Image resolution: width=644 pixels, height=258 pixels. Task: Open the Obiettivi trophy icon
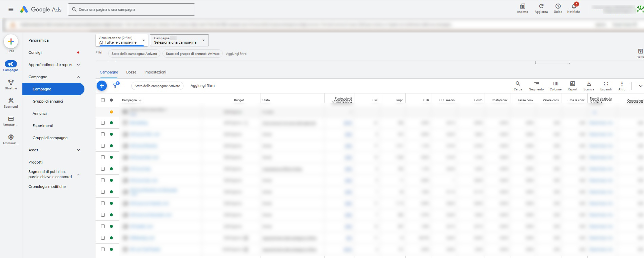pos(11,82)
